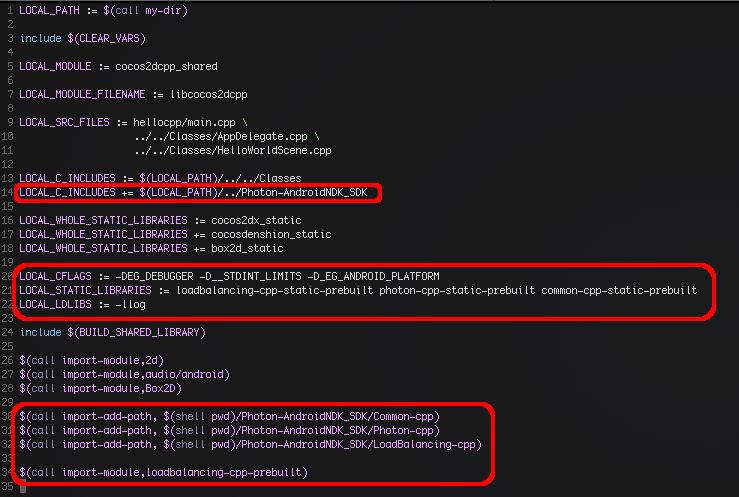The width and height of the screenshot is (739, 497).
Task: Click $(BUILD_SHARED_LIBRARY) on line 24
Action: (x=136, y=333)
